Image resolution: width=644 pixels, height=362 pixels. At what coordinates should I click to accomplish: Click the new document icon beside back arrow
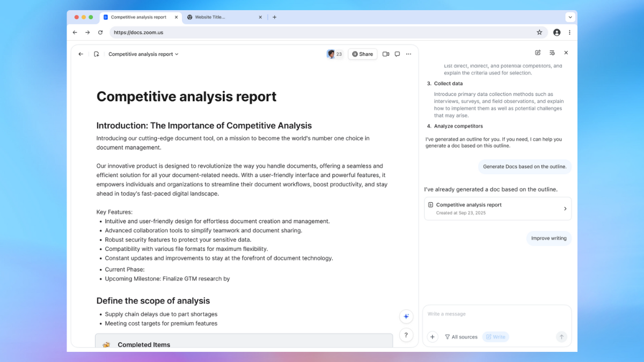97,54
